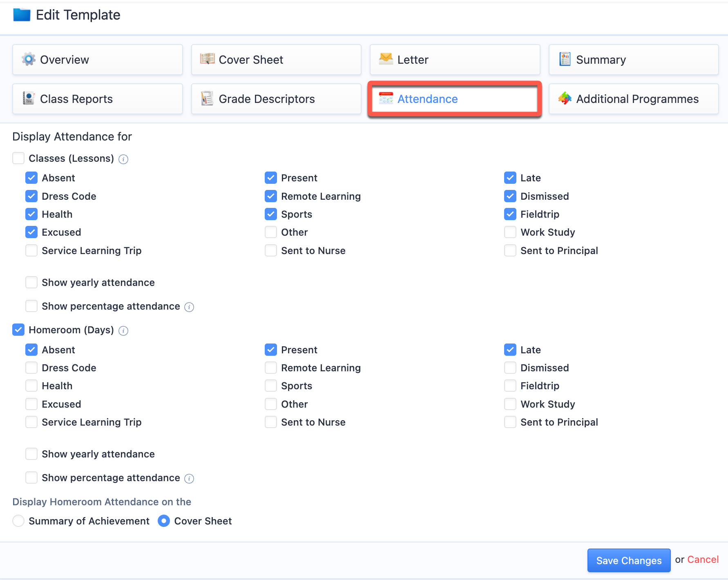Select the Summary of Achievement radio option
Image resolution: width=728 pixels, height=580 pixels.
coord(18,521)
